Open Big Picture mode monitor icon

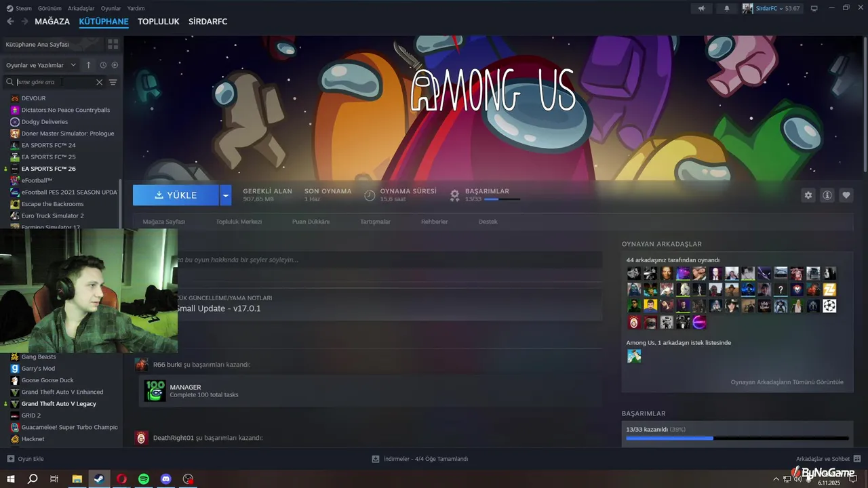click(x=814, y=8)
